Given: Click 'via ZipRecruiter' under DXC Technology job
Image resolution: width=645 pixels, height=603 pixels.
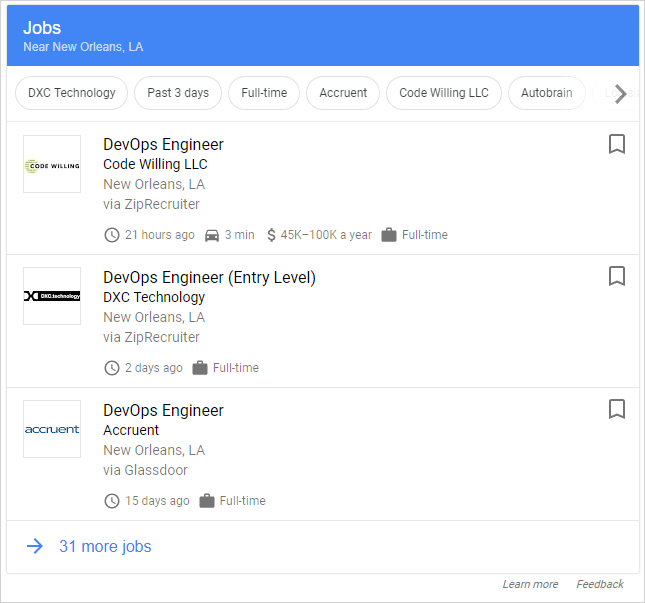Looking at the screenshot, I should [x=151, y=337].
